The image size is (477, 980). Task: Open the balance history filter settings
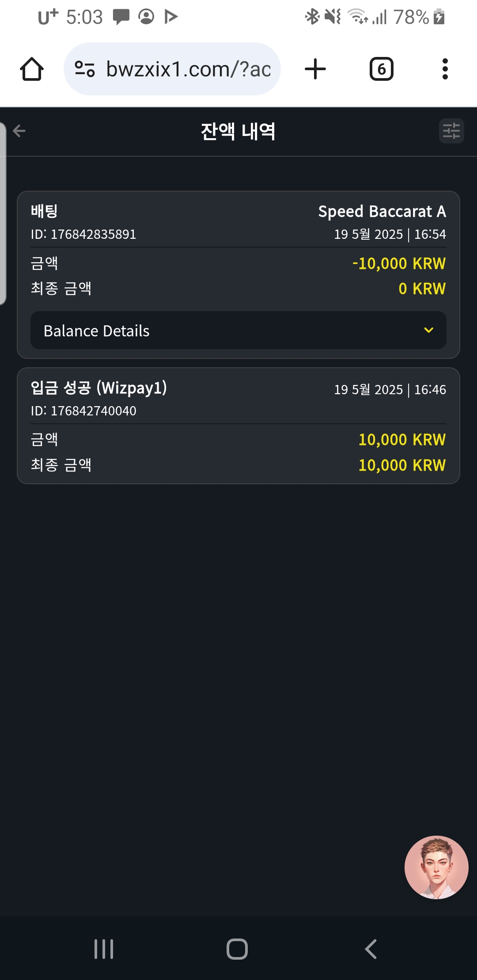pos(451,131)
